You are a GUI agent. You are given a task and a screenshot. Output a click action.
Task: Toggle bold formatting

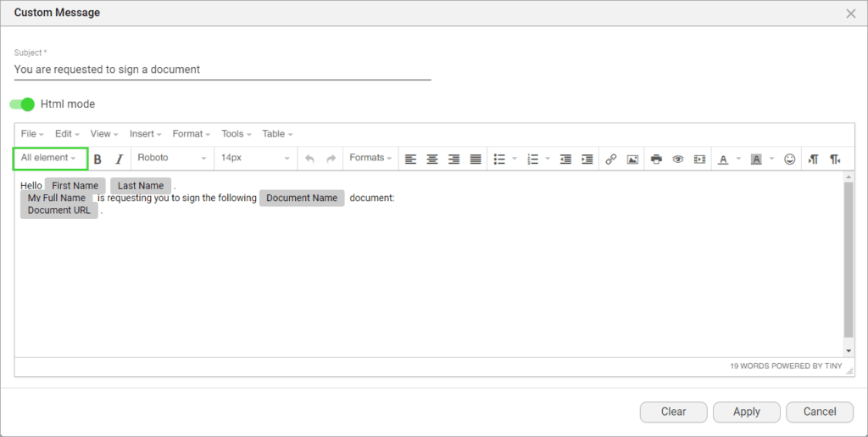(97, 159)
